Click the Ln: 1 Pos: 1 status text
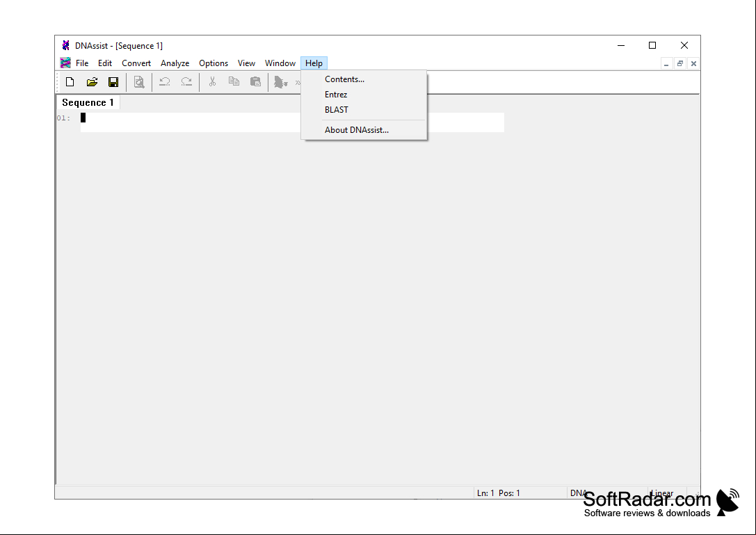756x535 pixels. point(499,493)
